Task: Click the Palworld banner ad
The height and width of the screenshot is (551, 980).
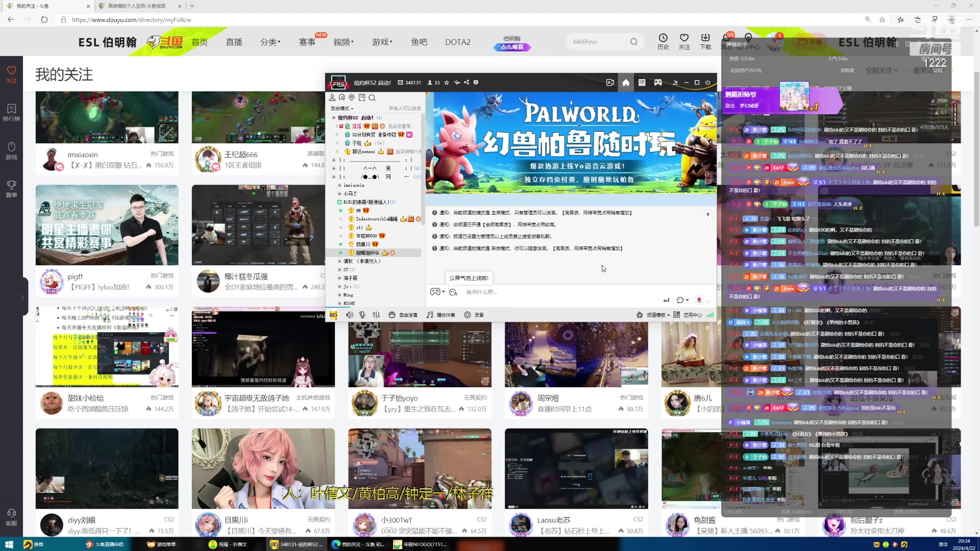Action: coord(571,142)
